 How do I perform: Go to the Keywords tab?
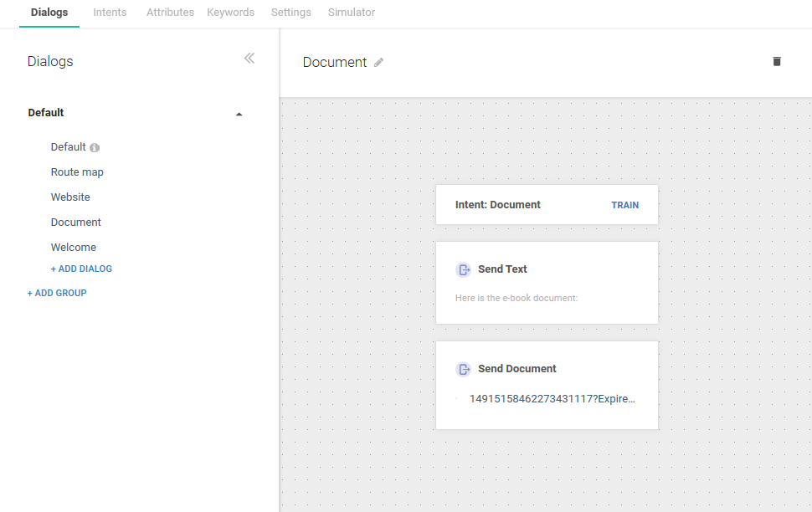click(x=230, y=13)
